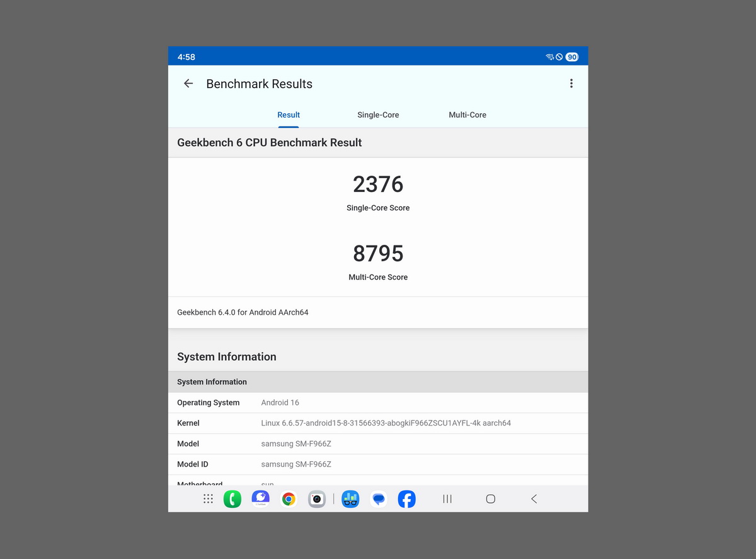Select the single-core score 2376

click(378, 184)
